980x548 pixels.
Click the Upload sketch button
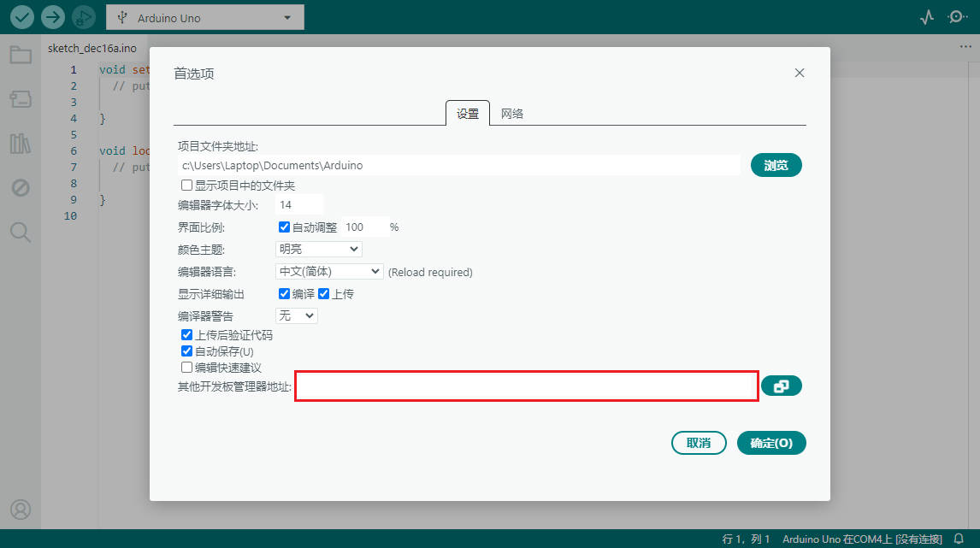[52, 16]
